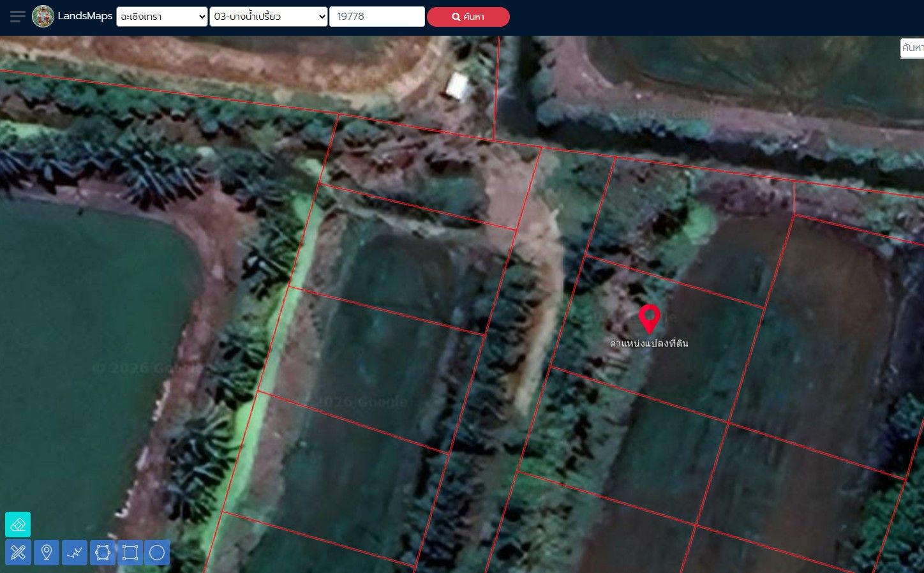
Task: Select the eraser clear-drawing tool
Action: coord(18,525)
